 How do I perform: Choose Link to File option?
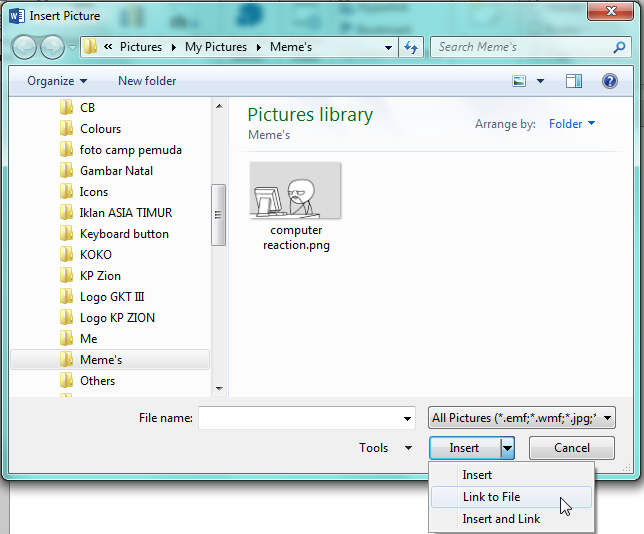pyautogui.click(x=511, y=497)
